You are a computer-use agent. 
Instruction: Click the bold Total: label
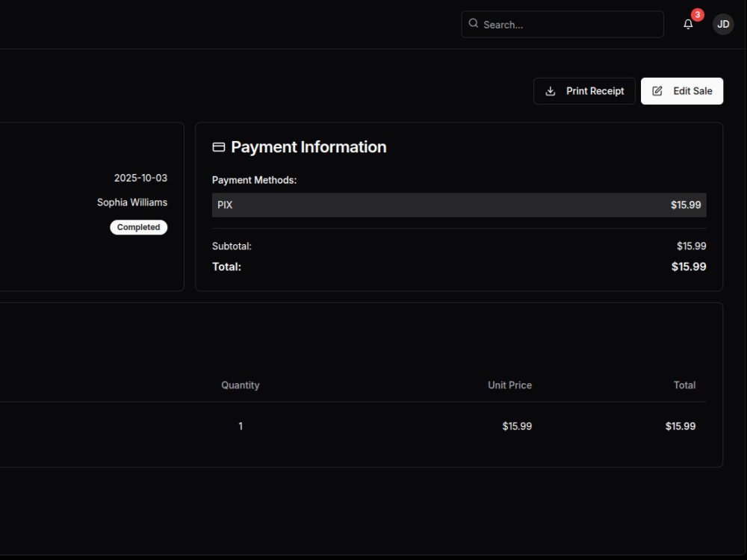227,267
